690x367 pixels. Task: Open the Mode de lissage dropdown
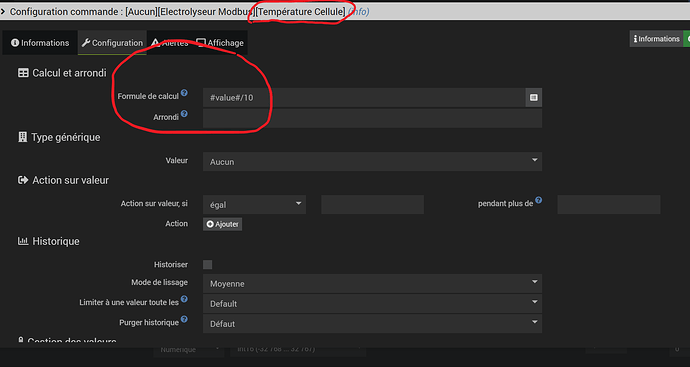372,284
